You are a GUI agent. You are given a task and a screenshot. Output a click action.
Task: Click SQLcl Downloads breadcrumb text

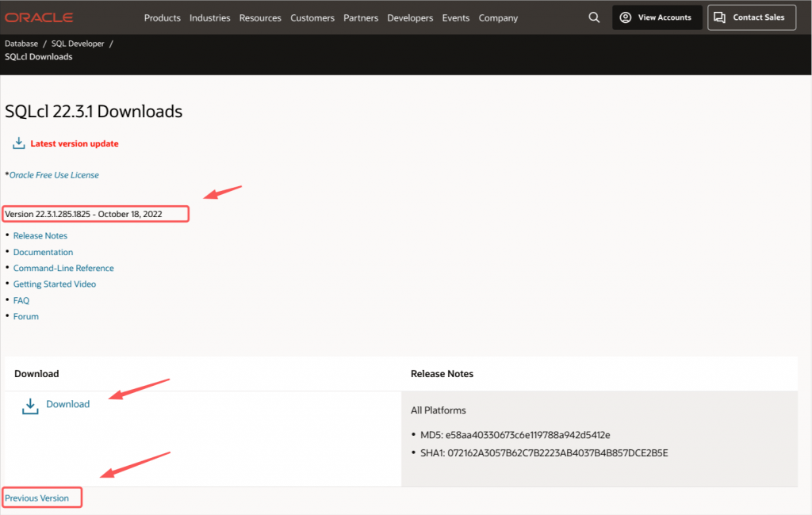(39, 57)
